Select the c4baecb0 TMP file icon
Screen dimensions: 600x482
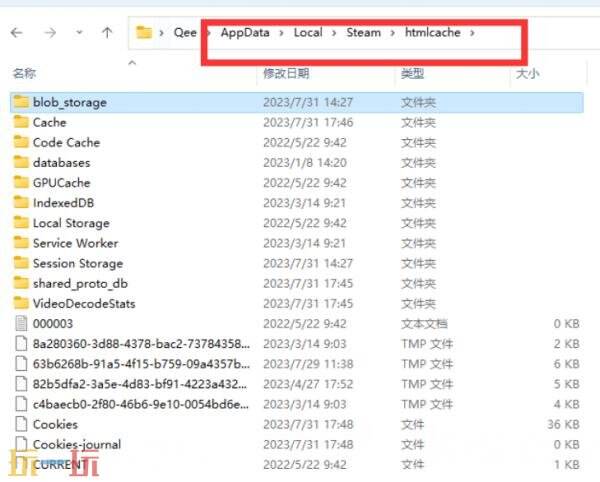coord(21,404)
